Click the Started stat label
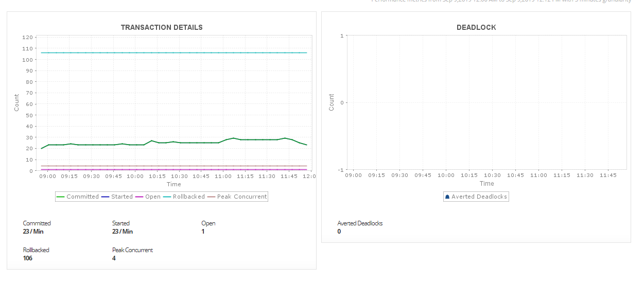Screen dimensions: 644x283 point(121,223)
